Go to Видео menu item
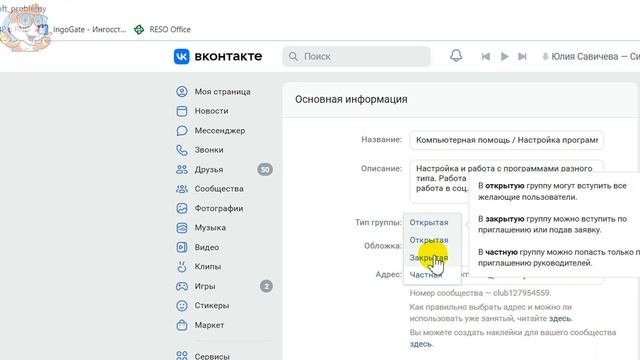The width and height of the screenshot is (640, 360). [x=207, y=247]
